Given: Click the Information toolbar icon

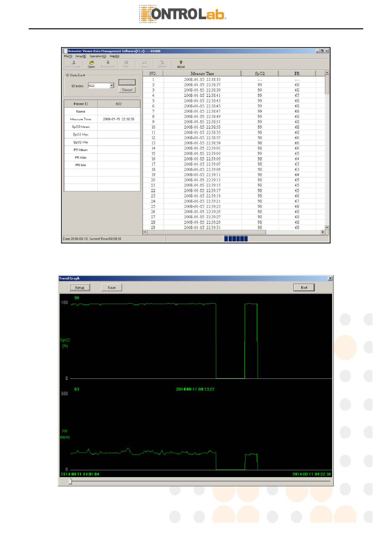Looking at the screenshot, I should click(73, 64).
